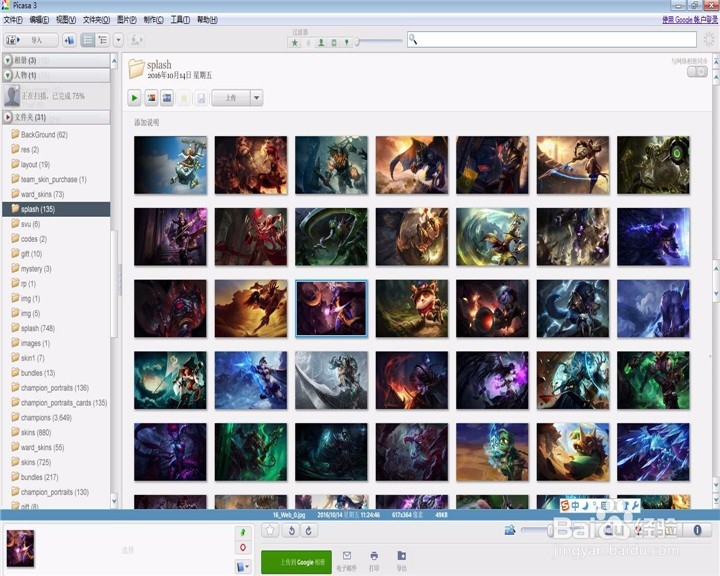The height and width of the screenshot is (576, 720).
Task: Click small thumbnail icon beside size slider
Action: (510, 531)
